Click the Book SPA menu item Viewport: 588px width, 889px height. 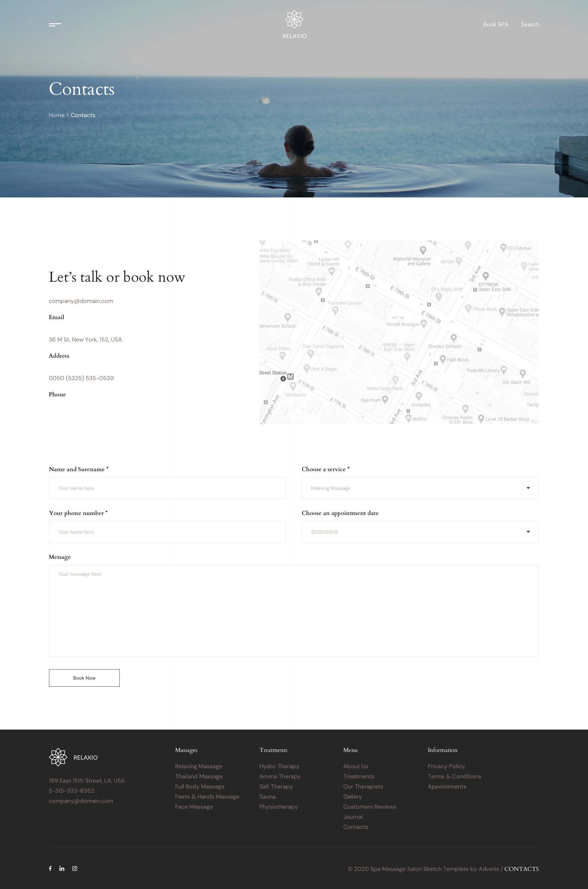pos(496,25)
